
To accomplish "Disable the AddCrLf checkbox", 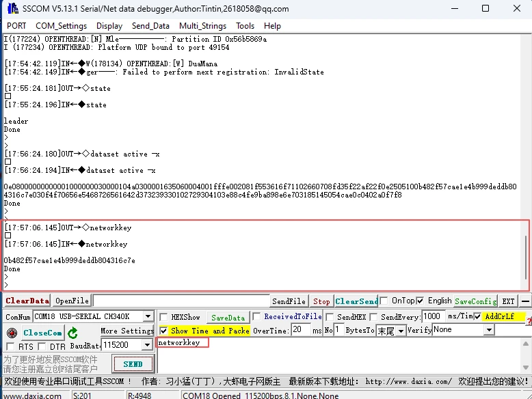I will point(477,316).
